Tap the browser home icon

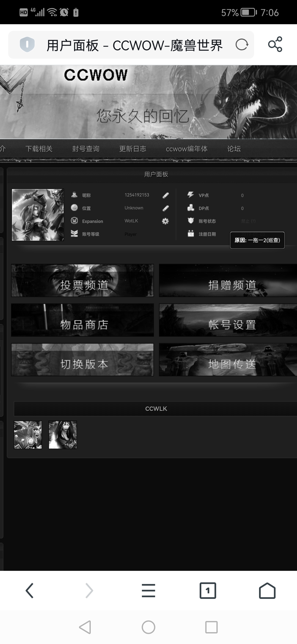[267, 591]
